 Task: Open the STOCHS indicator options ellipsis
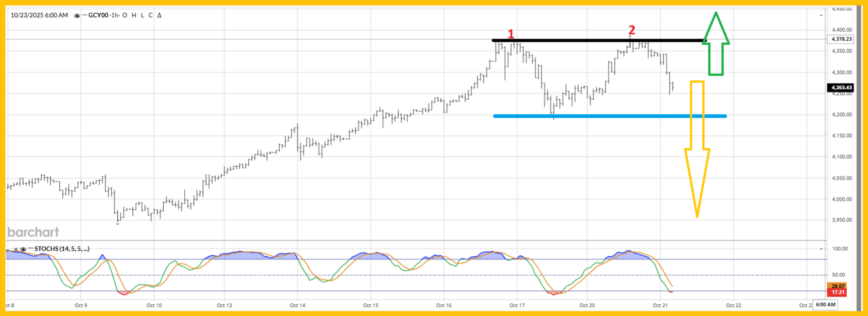click(31, 249)
